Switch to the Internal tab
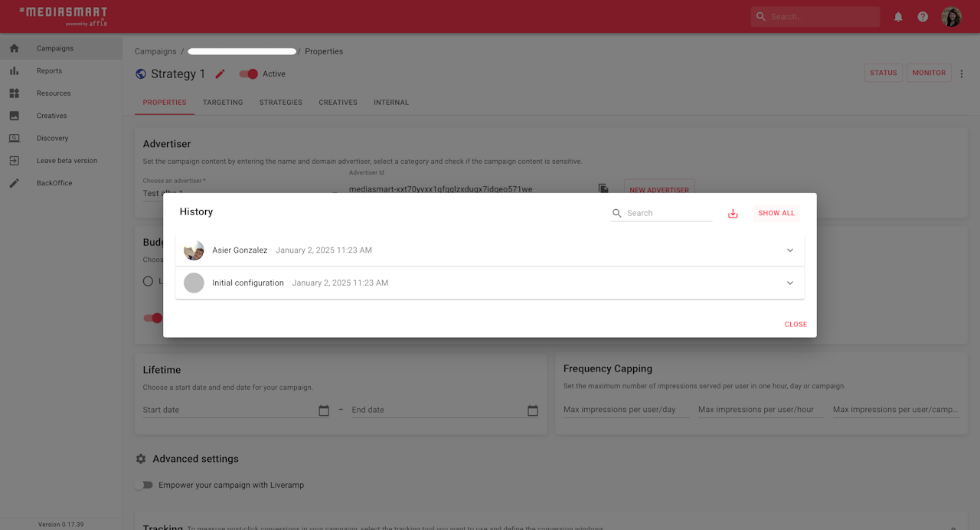Image resolution: width=980 pixels, height=530 pixels. click(391, 103)
